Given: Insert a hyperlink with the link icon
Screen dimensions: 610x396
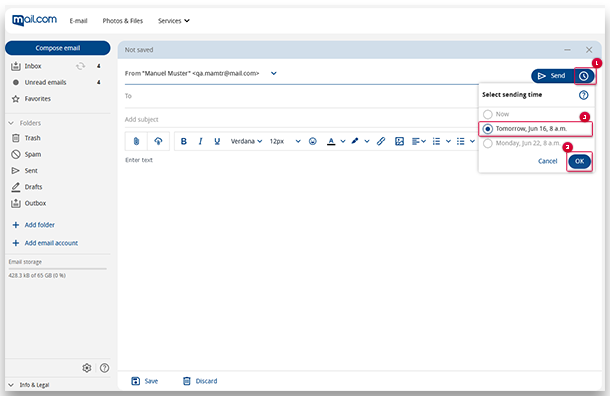Looking at the screenshot, I should 381,141.
